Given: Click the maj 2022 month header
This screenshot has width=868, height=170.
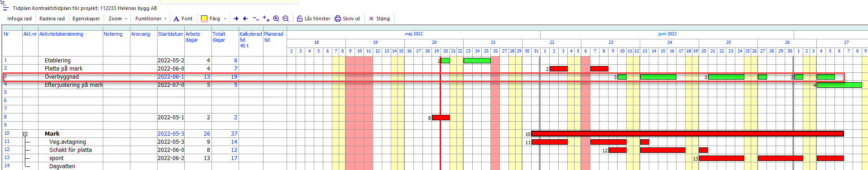Looking at the screenshot, I should (413, 34).
